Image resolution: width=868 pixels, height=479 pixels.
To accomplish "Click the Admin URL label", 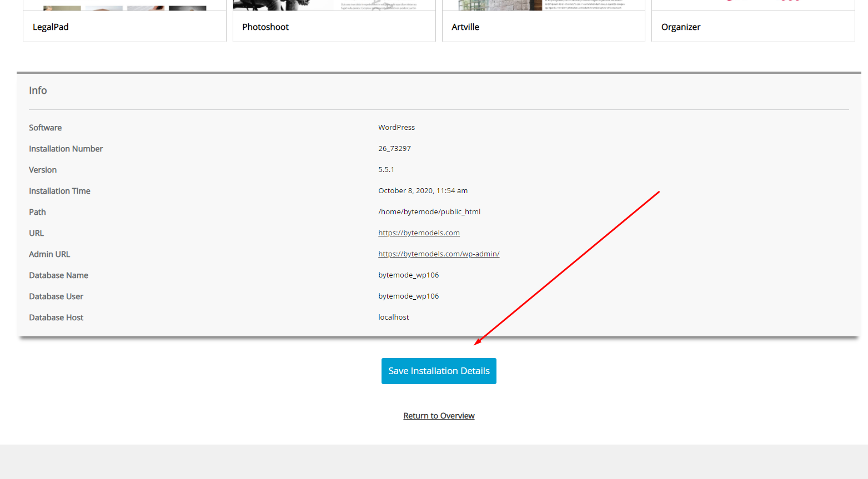I will (x=49, y=254).
